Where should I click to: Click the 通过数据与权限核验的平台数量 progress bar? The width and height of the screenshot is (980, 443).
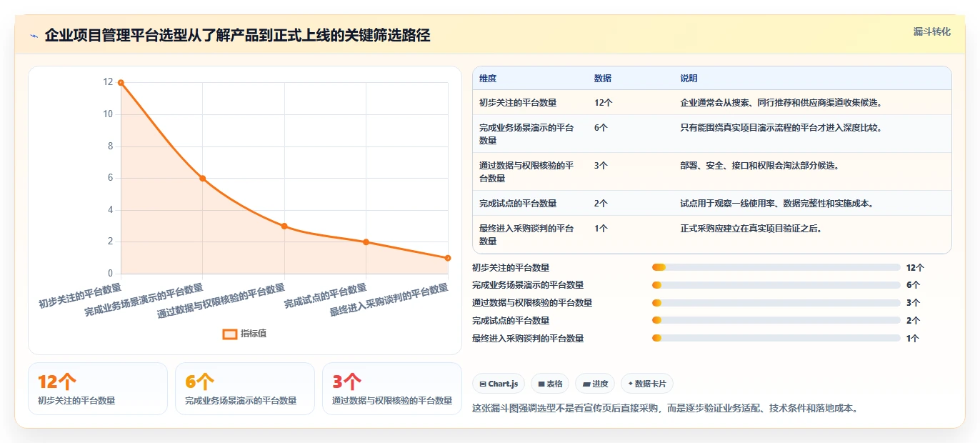point(776,303)
